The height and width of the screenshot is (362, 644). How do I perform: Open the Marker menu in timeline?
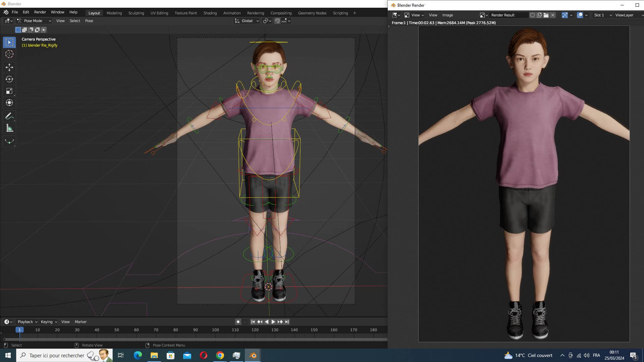80,322
